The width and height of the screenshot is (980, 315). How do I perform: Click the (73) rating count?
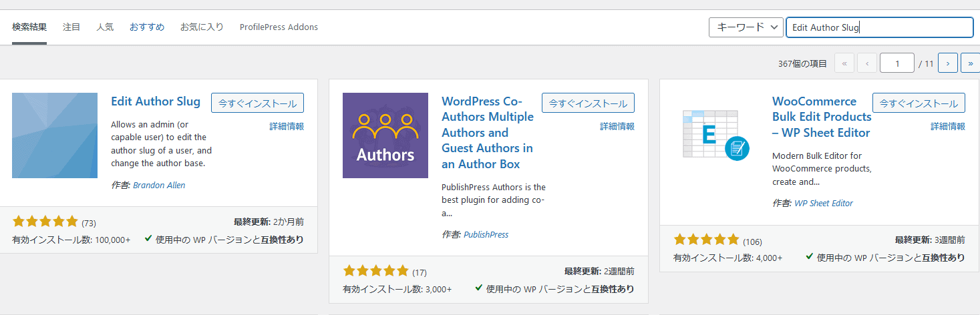tap(89, 223)
